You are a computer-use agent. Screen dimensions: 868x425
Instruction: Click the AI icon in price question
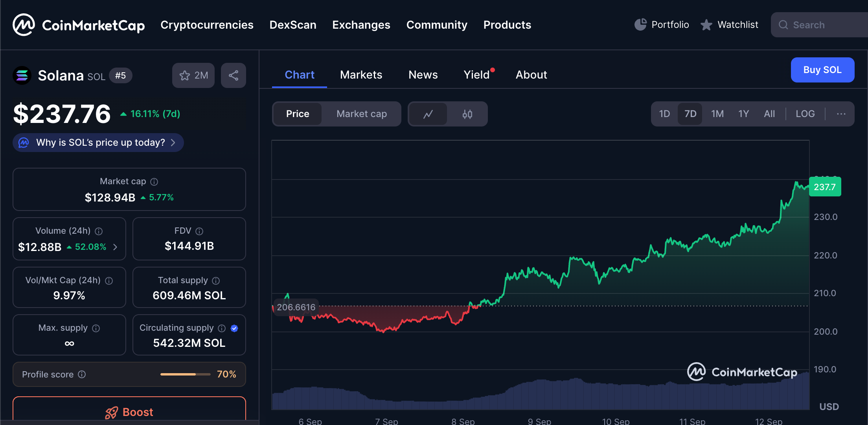(24, 143)
